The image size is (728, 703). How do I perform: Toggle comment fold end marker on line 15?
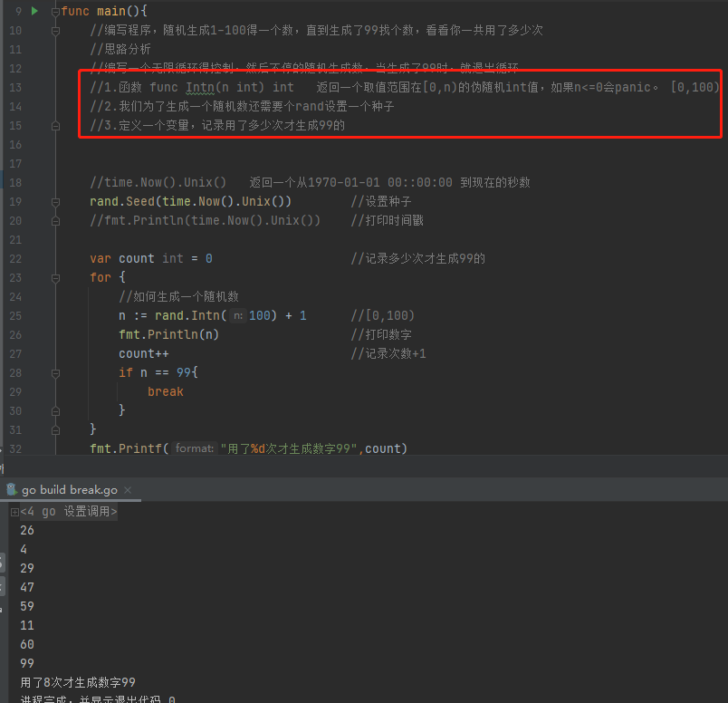pyautogui.click(x=55, y=126)
